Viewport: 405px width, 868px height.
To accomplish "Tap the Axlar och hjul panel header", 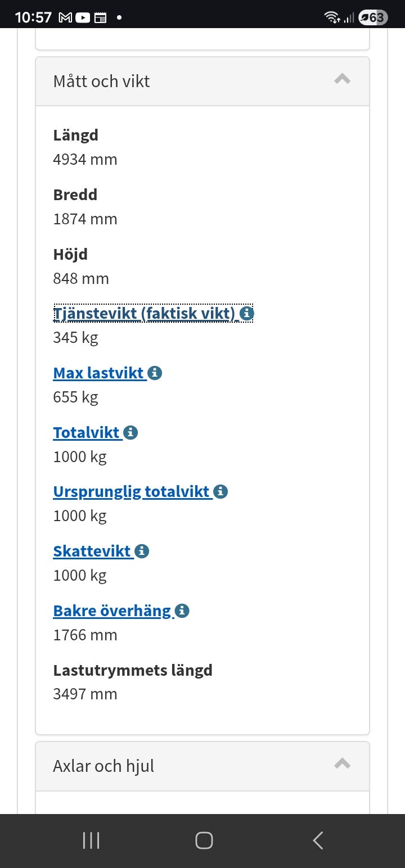I will (x=169, y=766).
